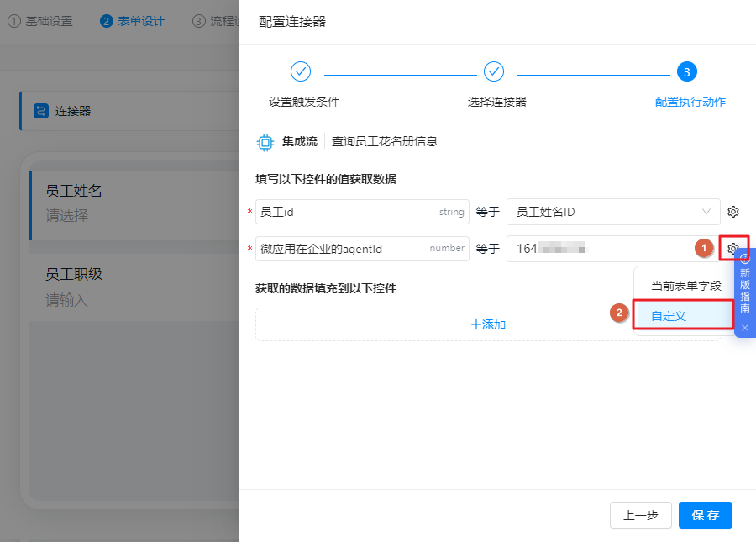Screen dimensions: 756x542
Task: Click checkmark circle above 设置触发条件
Action: pos(301,71)
